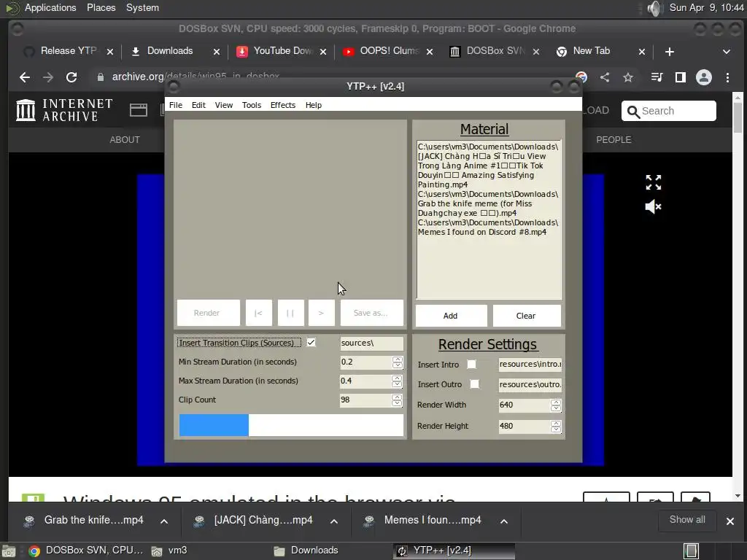Open the Applications menu in top panel
The height and width of the screenshot is (560, 747).
[50, 7]
